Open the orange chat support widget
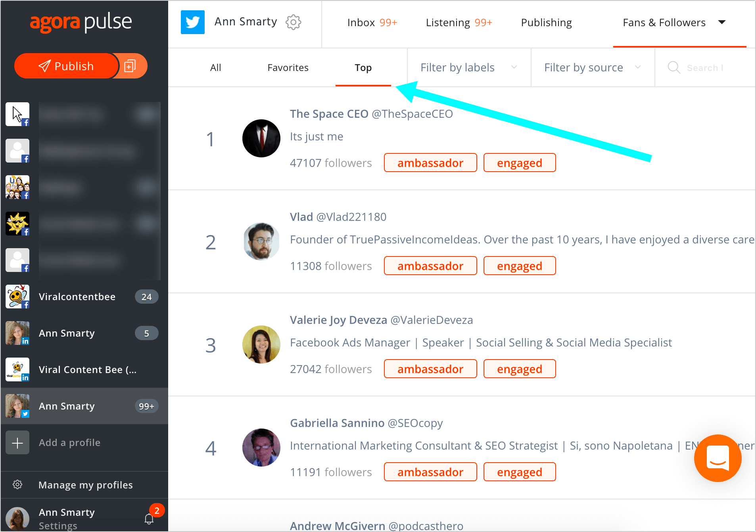The image size is (756, 532). tap(718, 458)
